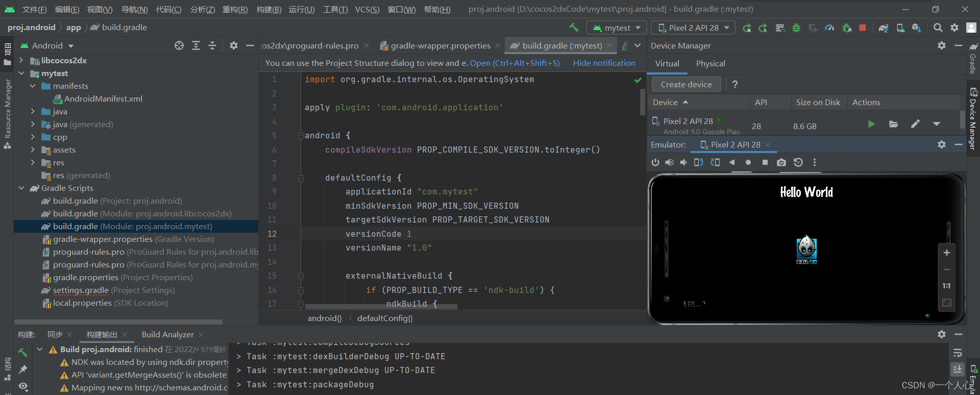Click the Expand All icon in Project panel
This screenshot has height=395, width=980.
[x=196, y=45]
